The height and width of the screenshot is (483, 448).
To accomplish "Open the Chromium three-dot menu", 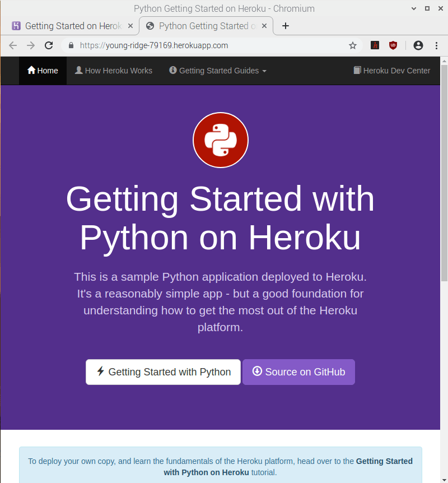I will tap(436, 45).
